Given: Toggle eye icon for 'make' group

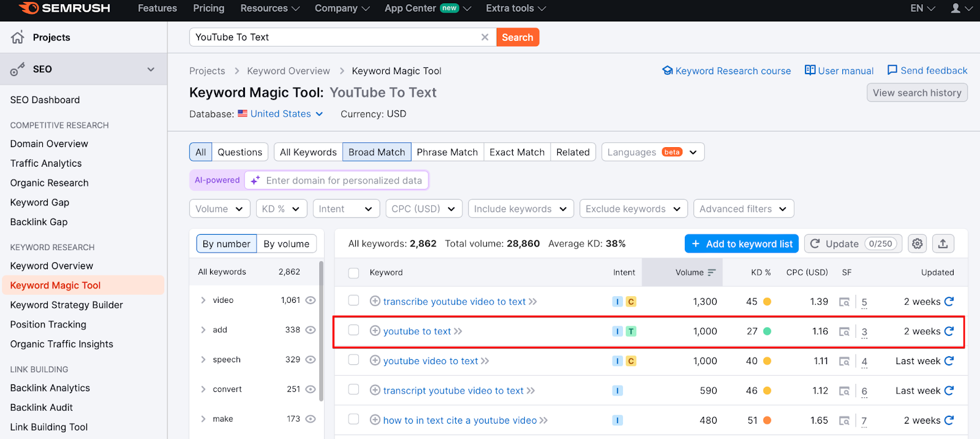Looking at the screenshot, I should click(311, 419).
